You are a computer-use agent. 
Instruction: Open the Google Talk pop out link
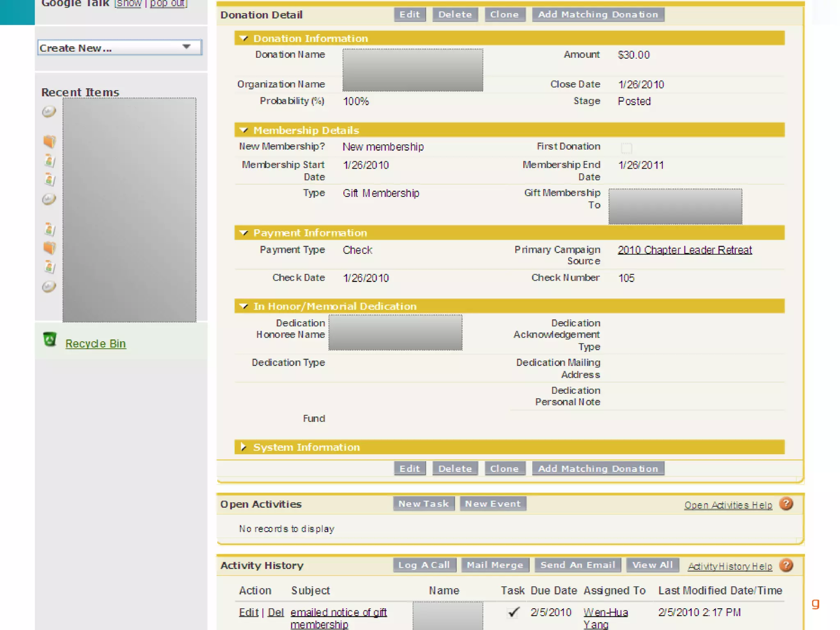pos(168,3)
